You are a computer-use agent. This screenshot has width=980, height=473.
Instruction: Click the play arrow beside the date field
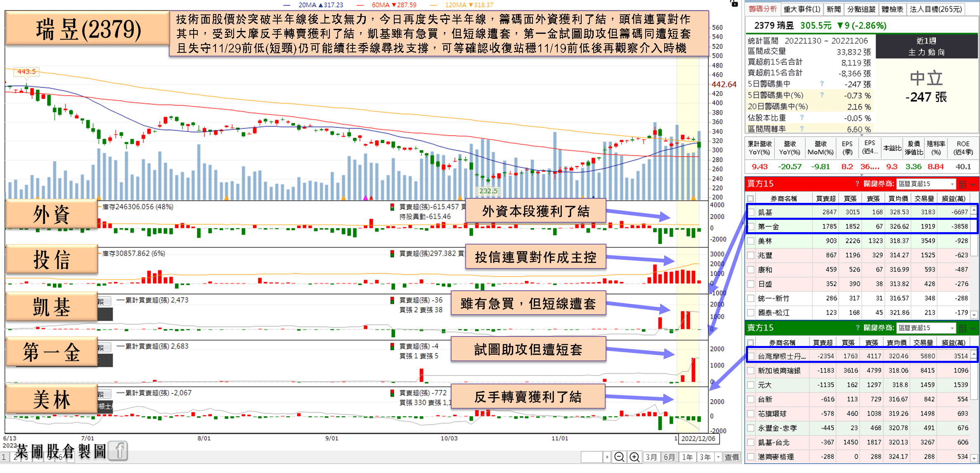pyautogui.click(x=607, y=457)
